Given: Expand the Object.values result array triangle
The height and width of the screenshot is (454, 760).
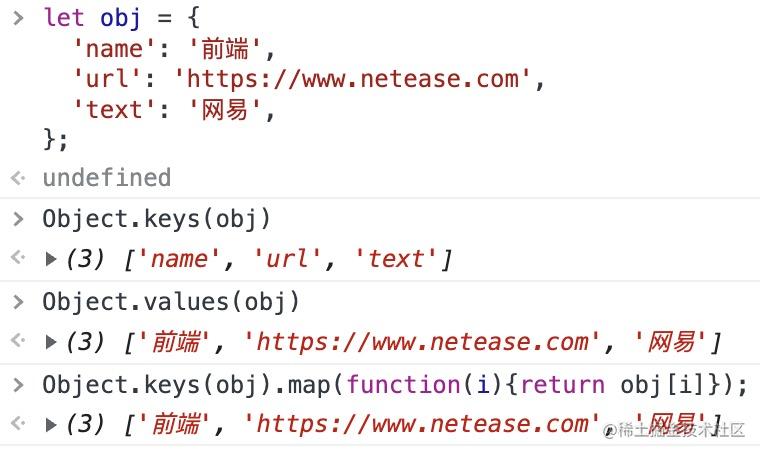Looking at the screenshot, I should point(50,342).
